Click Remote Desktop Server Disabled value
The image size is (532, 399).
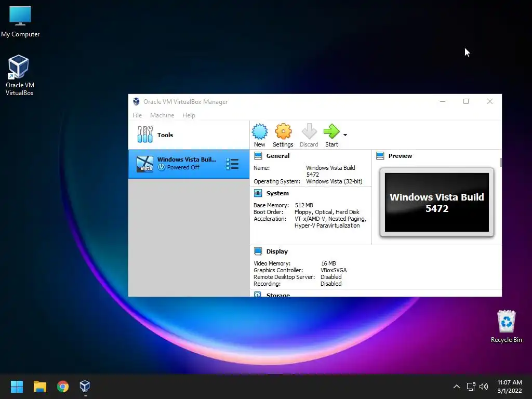331,277
